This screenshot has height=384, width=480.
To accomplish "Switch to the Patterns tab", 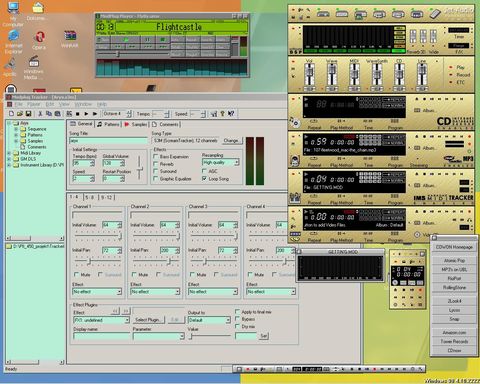I will pyautogui.click(x=108, y=124).
